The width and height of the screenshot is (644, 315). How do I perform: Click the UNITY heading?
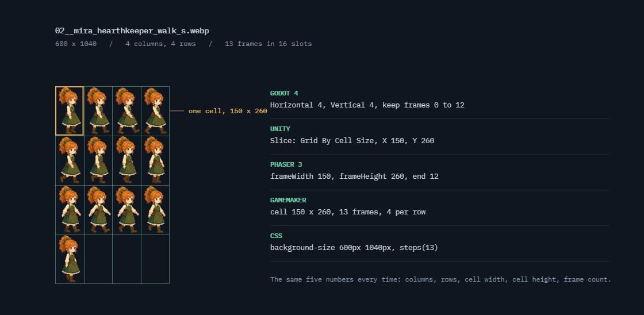280,129
